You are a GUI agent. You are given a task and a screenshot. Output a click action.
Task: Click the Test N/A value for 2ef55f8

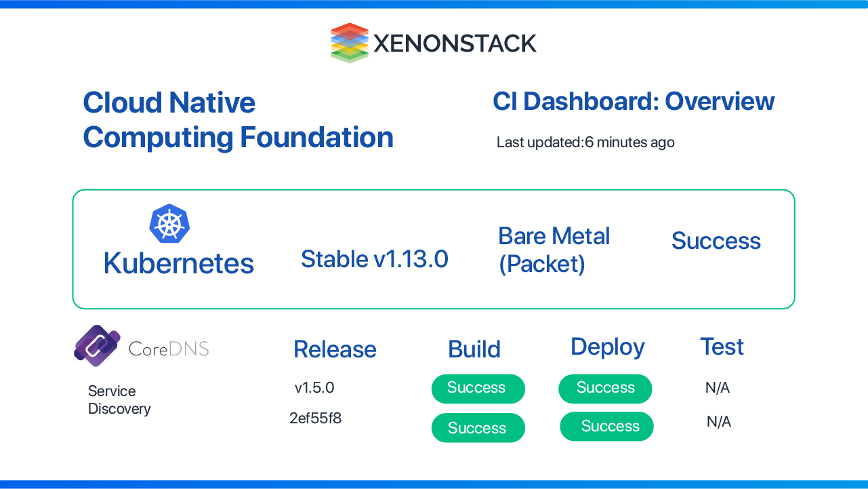[719, 422]
